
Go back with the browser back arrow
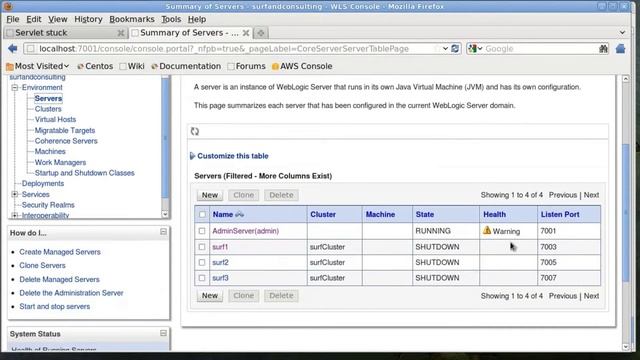pos(13,49)
